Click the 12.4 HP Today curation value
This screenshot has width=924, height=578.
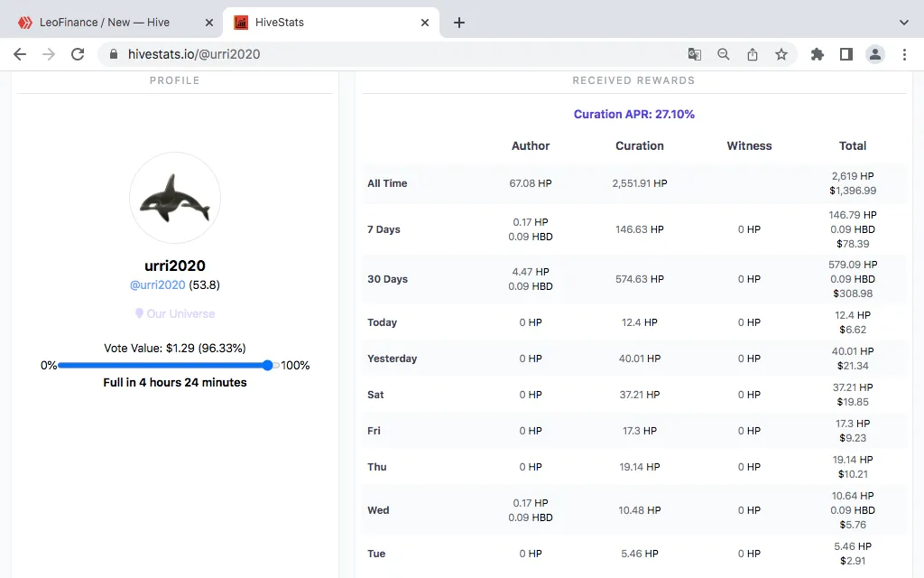coord(640,322)
